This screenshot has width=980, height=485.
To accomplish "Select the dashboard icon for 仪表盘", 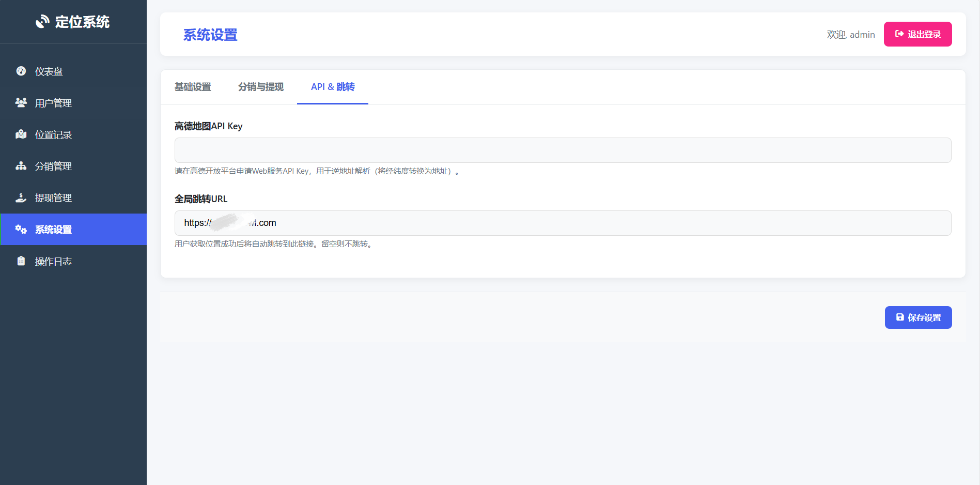I will pyautogui.click(x=21, y=71).
